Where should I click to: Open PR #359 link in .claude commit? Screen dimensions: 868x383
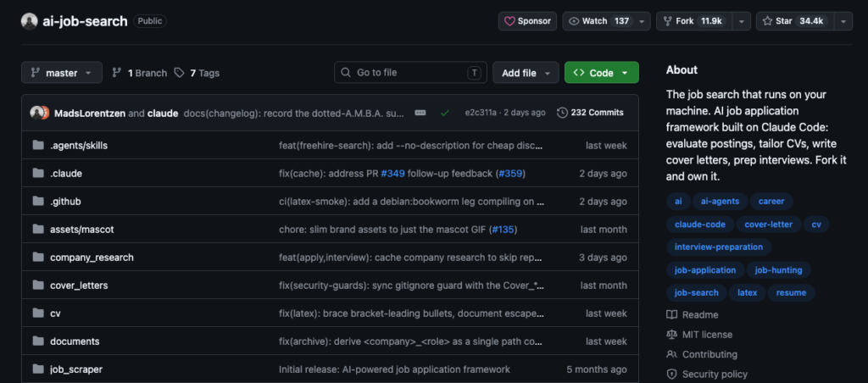(x=509, y=173)
